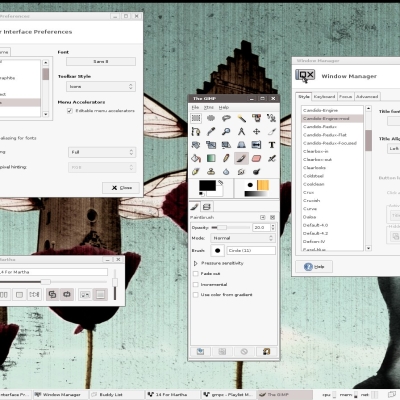Select Candido-Redux-Flat theme in list
The image size is (400, 400).
pos(332,135)
